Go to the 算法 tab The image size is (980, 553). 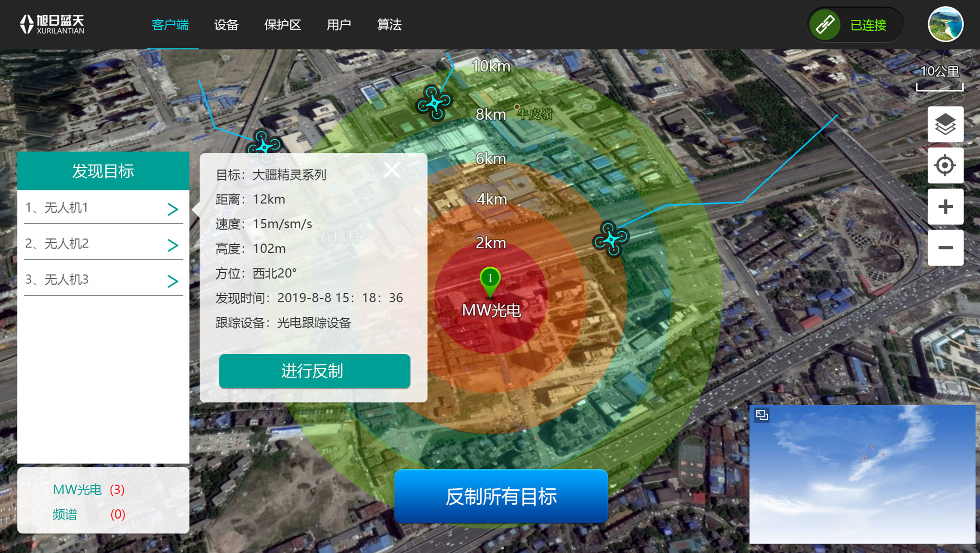(389, 25)
